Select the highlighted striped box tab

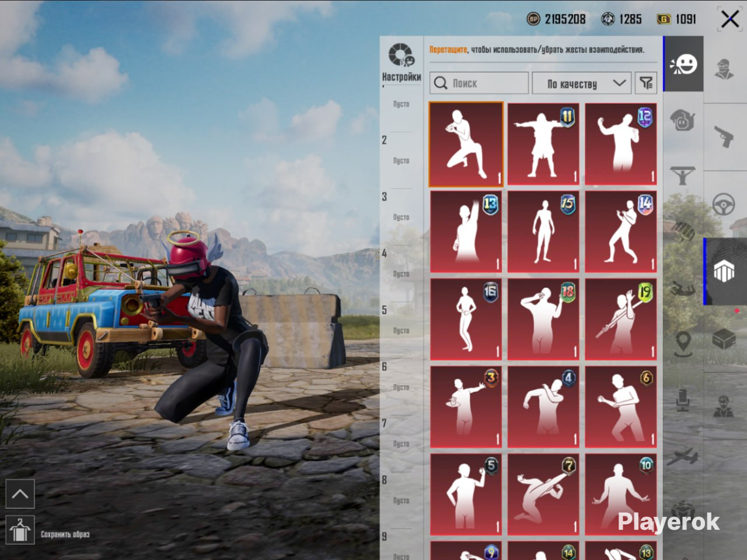725,271
